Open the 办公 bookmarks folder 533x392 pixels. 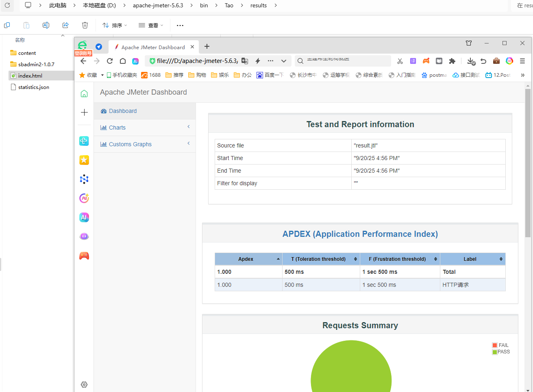pos(243,75)
